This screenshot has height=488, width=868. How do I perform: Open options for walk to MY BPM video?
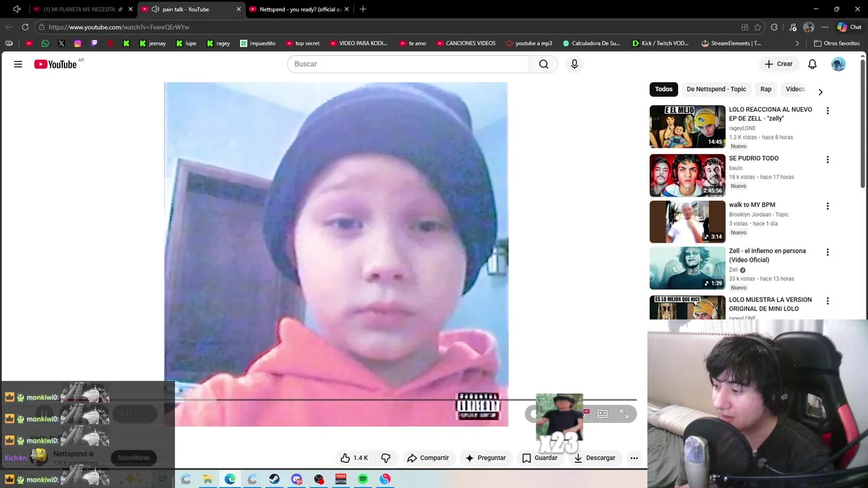pos(827,206)
